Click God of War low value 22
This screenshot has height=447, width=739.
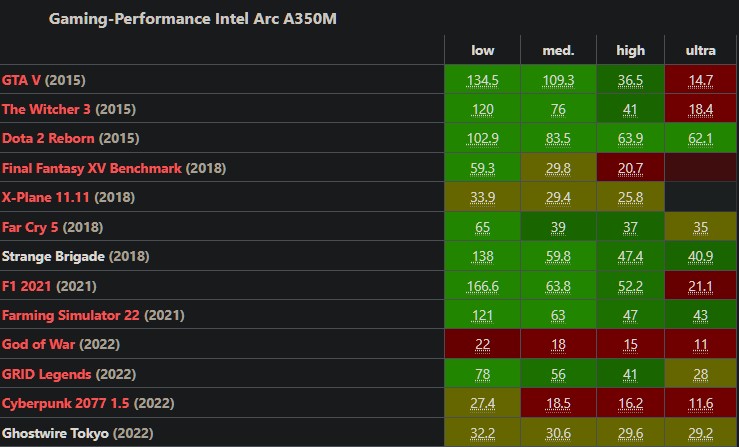click(482, 345)
